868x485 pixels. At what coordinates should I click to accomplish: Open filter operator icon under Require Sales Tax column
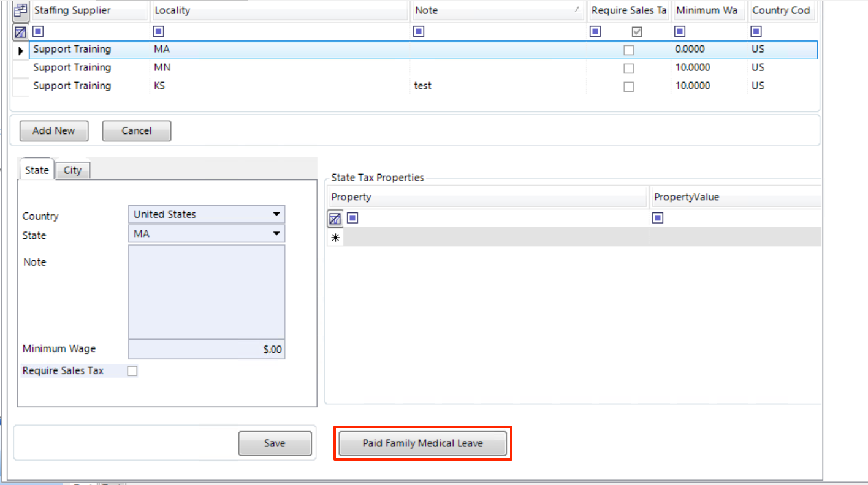(x=595, y=31)
